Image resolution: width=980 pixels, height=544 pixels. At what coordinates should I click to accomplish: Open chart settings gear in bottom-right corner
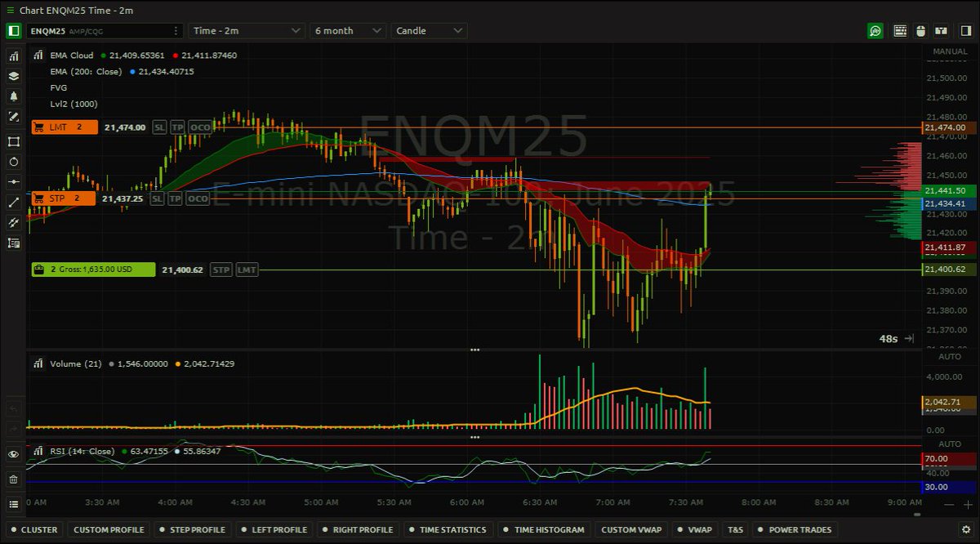pyautogui.click(x=965, y=529)
